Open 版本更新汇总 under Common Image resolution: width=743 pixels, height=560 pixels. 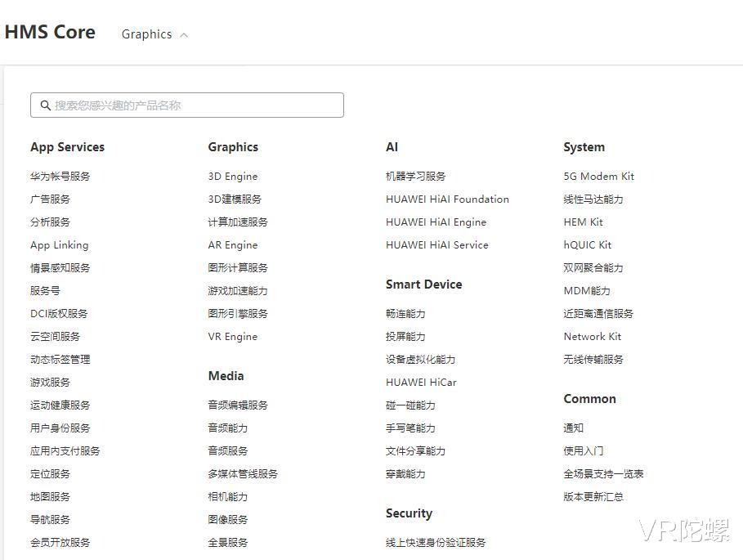click(592, 496)
